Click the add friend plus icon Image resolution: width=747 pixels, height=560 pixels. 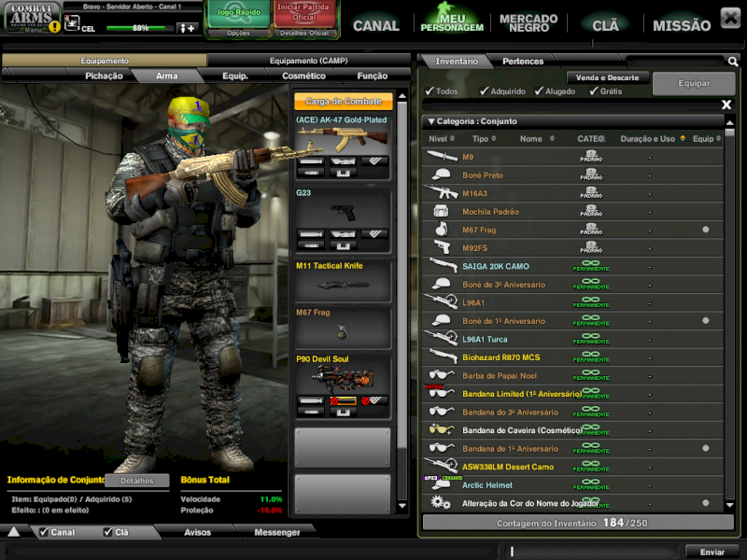(188, 28)
